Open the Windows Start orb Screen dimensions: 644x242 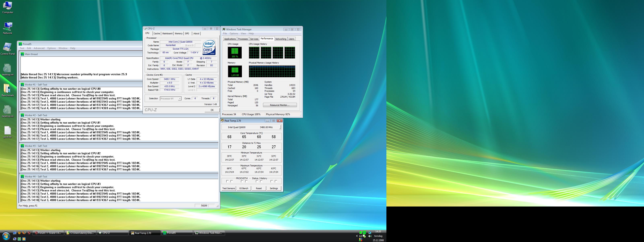coord(6,236)
